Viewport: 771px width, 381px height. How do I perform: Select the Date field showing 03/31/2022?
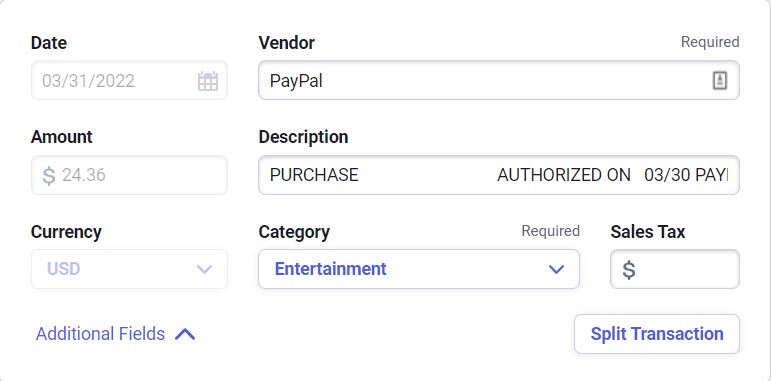point(129,80)
